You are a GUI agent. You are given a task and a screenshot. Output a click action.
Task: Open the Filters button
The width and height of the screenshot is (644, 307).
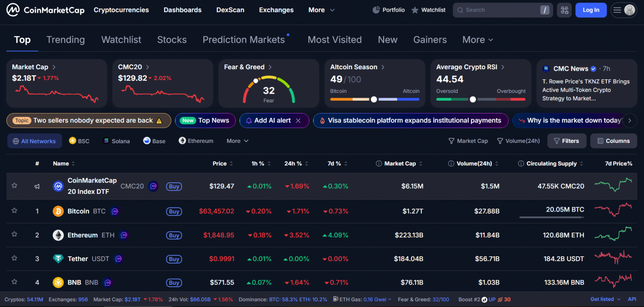(x=567, y=141)
